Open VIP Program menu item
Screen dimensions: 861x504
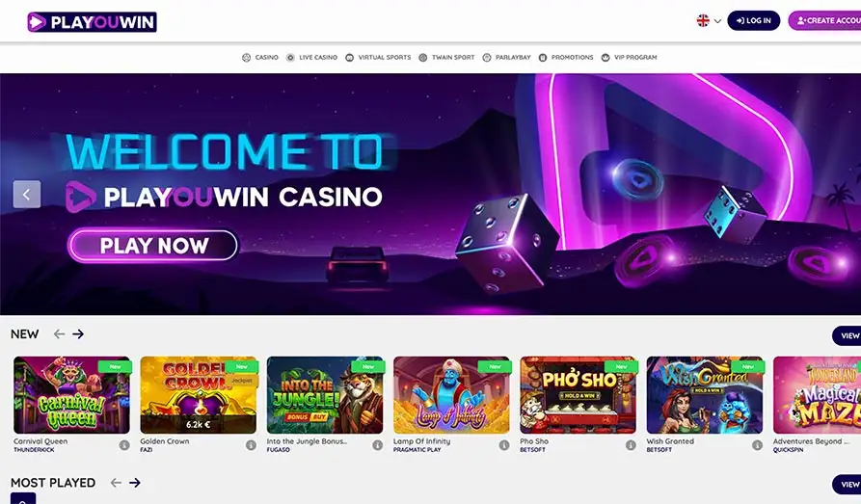click(629, 57)
